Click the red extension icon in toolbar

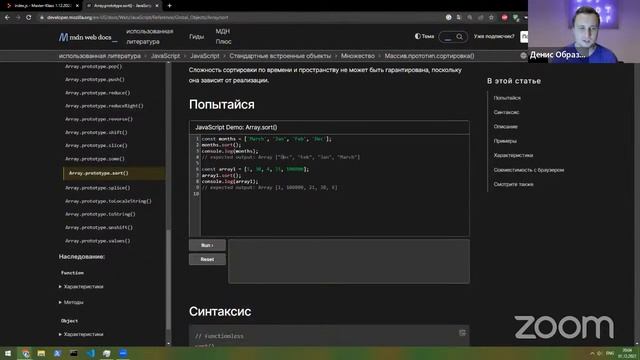504,18
